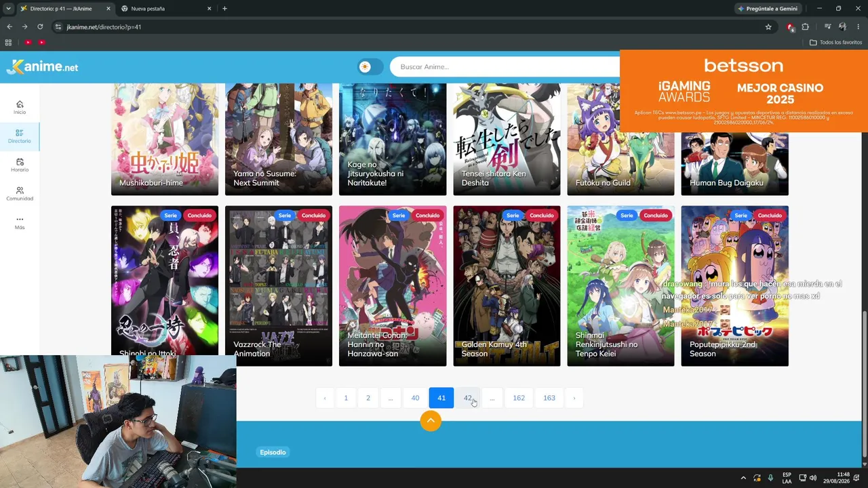Go to pagination page 1

point(346,398)
